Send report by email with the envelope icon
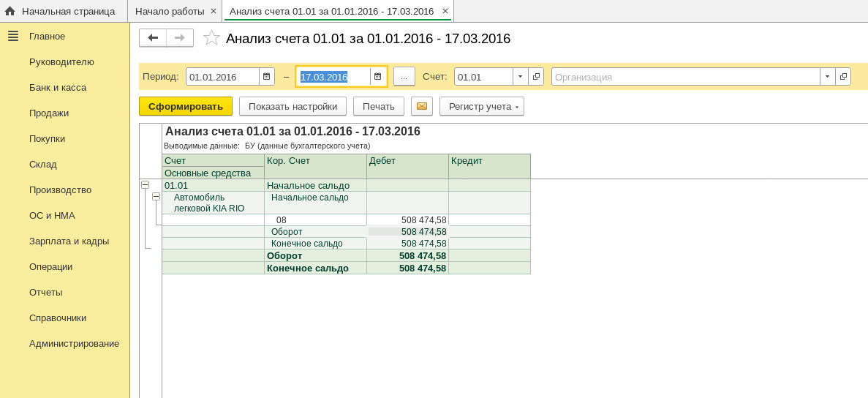 422,106
